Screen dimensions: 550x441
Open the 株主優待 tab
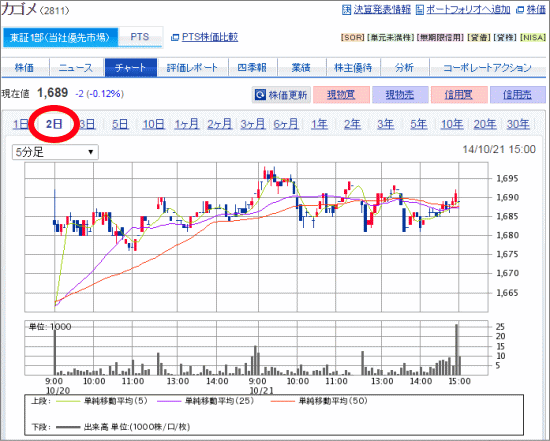click(x=353, y=67)
